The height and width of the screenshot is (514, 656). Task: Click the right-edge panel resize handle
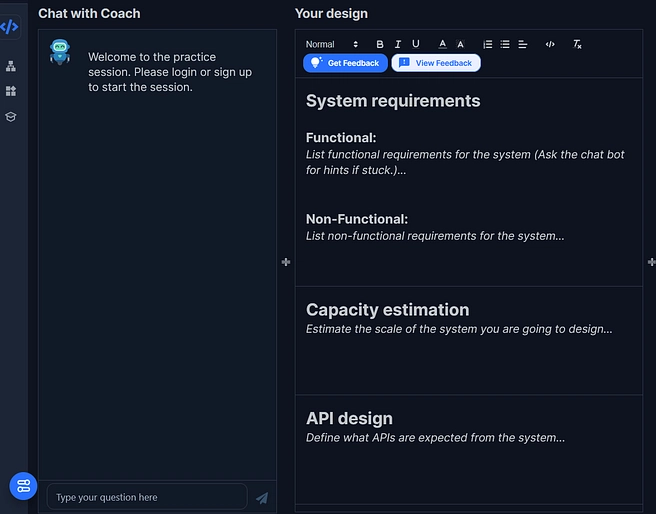(651, 262)
